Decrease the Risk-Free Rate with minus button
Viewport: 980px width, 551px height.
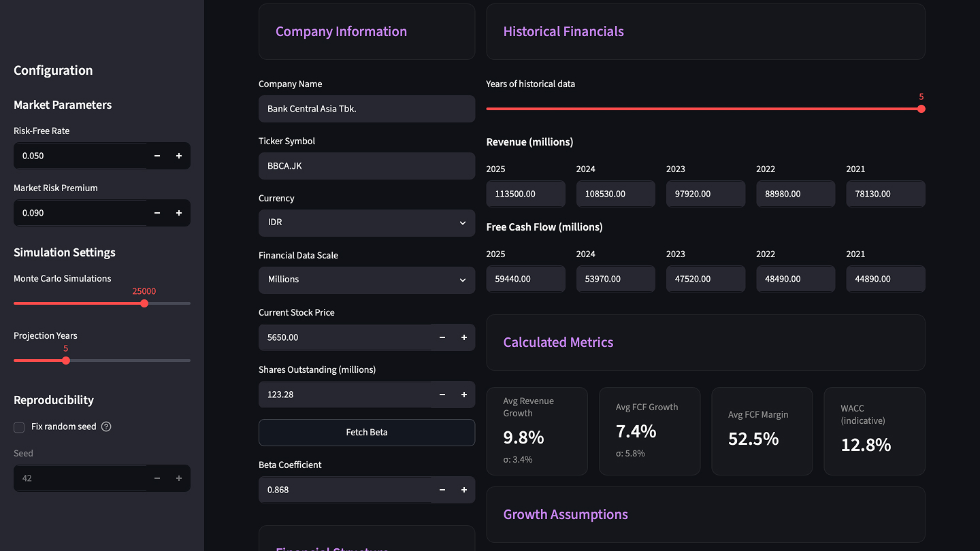[x=157, y=156]
